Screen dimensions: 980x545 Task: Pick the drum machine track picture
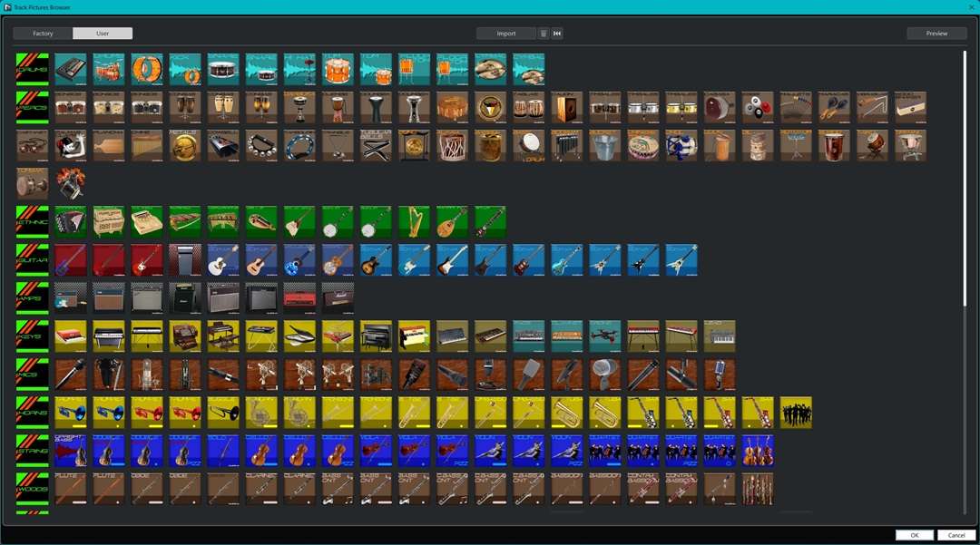pos(71,69)
